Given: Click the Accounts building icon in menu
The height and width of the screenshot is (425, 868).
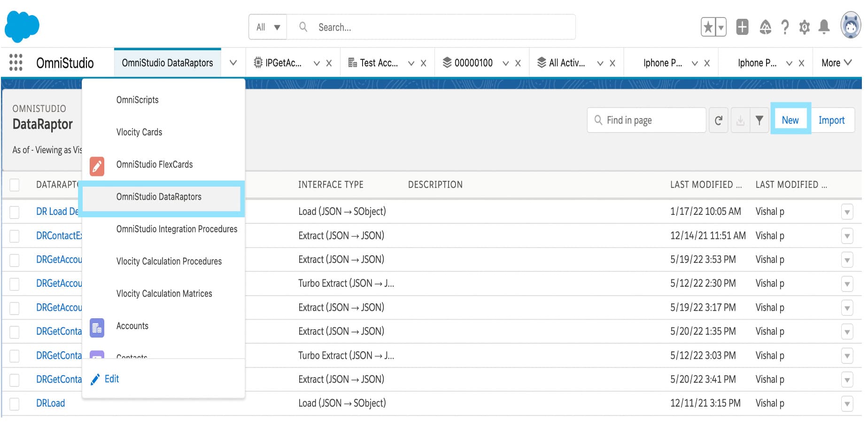Looking at the screenshot, I should [x=97, y=328].
